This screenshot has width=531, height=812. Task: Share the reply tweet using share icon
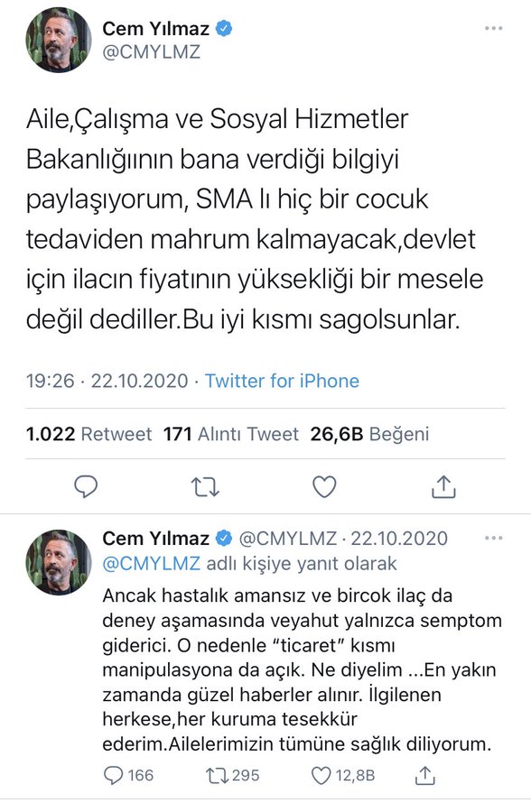coord(425,775)
